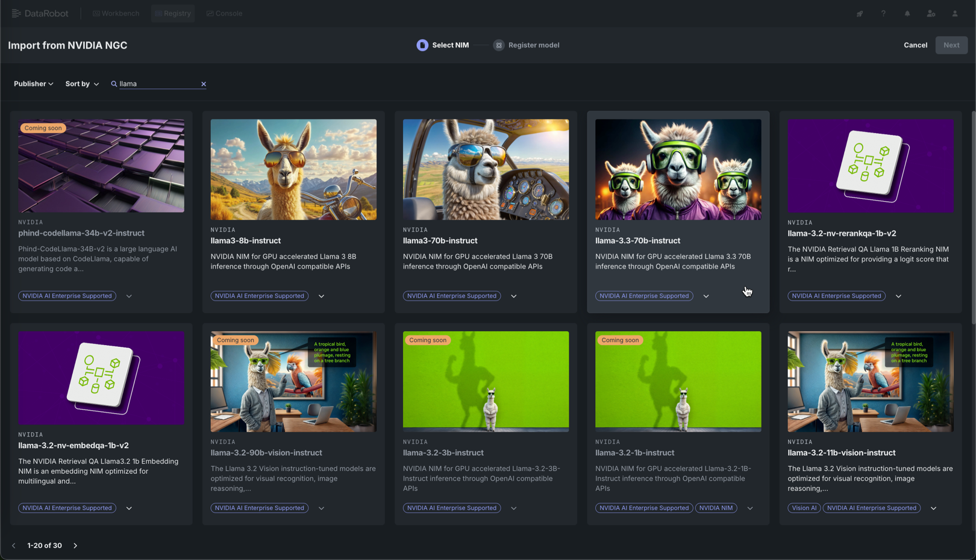Switch to the Workbench tab
The width and height of the screenshot is (976, 560).
pos(116,13)
